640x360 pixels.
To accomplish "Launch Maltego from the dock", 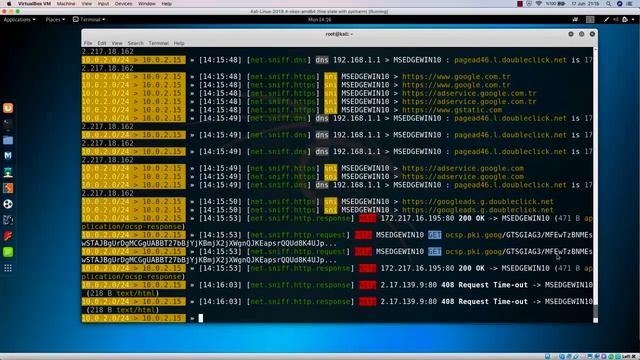I will point(8,220).
